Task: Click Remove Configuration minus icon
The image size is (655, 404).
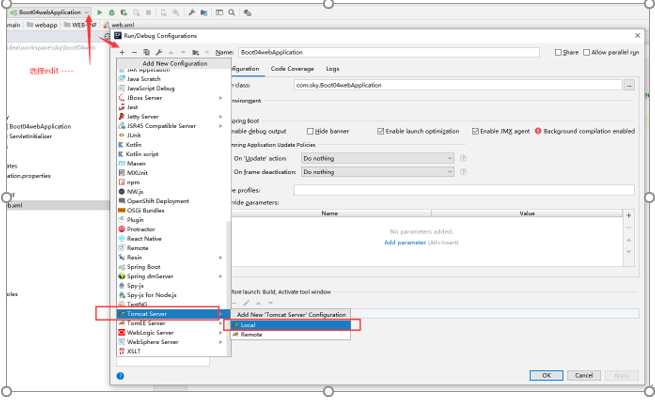Action: pos(134,52)
